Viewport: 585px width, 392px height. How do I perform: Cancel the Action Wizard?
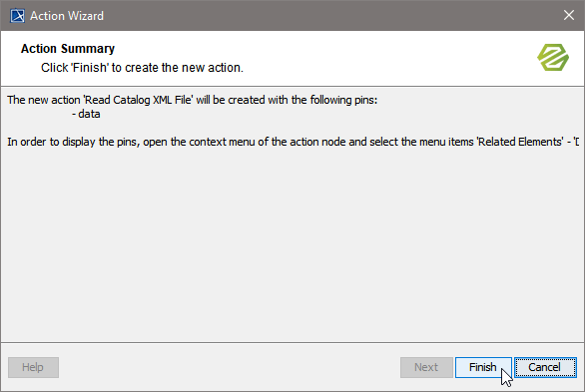tap(545, 367)
